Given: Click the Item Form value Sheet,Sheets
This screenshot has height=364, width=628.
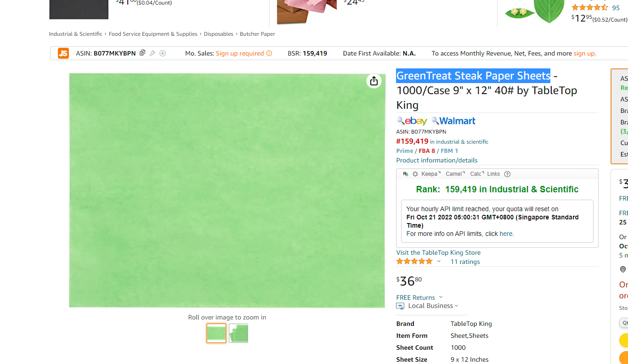Looking at the screenshot, I should pyautogui.click(x=470, y=336).
